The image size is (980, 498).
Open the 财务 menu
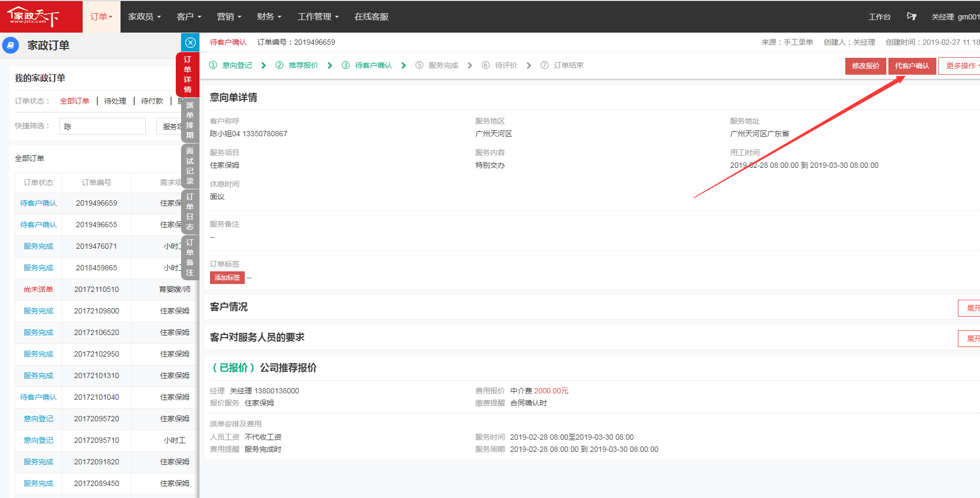269,16
